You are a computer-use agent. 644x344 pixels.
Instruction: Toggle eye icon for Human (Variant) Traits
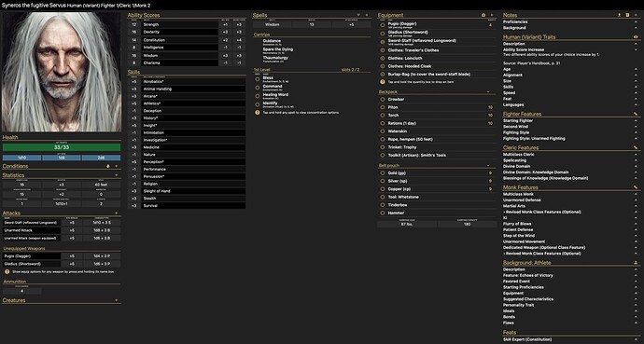(x=636, y=37)
